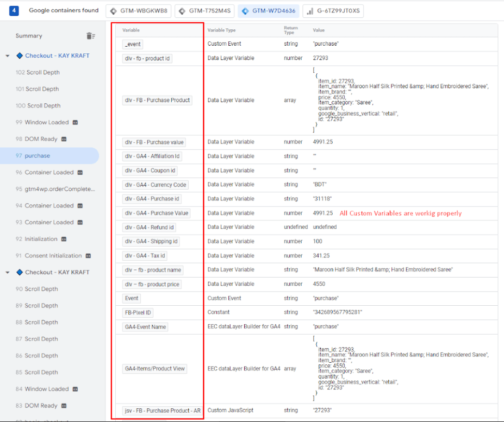Click the icon next to 83 DOM Ready
Image resolution: width=504 pixels, height=422 pixels.
click(64, 406)
